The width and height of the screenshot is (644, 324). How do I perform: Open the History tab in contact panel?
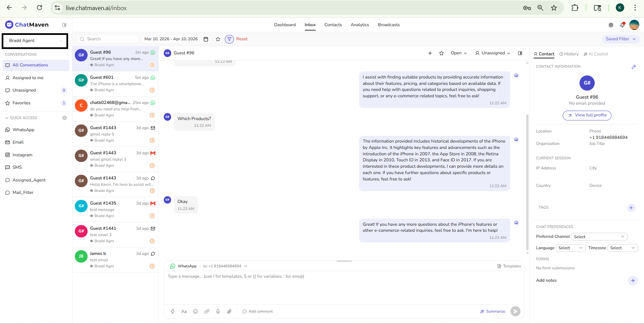pos(569,54)
